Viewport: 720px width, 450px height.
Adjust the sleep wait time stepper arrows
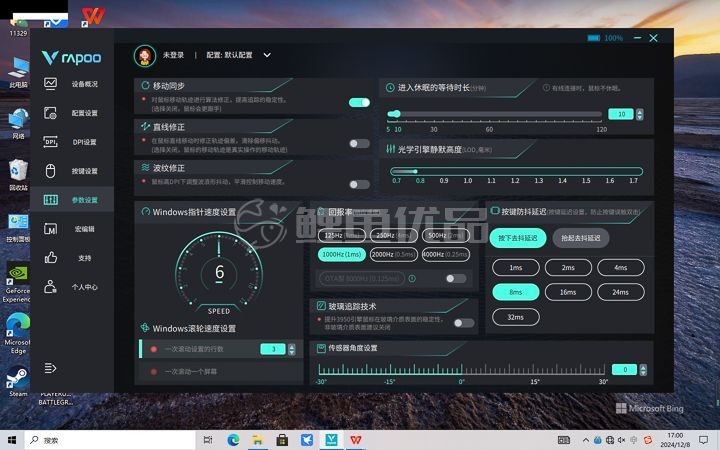(x=639, y=114)
